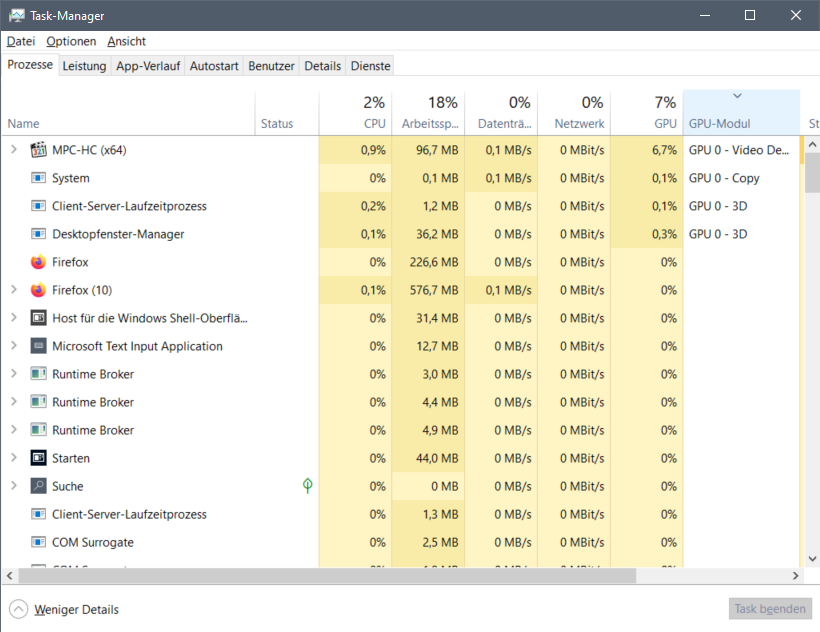Click the MPC-HC (x64) process icon
The image size is (820, 632).
[38, 150]
